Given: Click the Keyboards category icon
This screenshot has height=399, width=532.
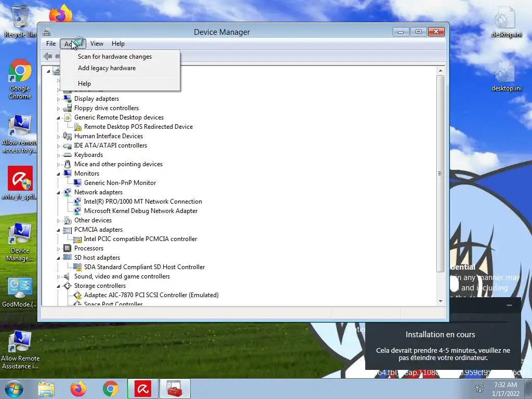Looking at the screenshot, I should coord(68,155).
